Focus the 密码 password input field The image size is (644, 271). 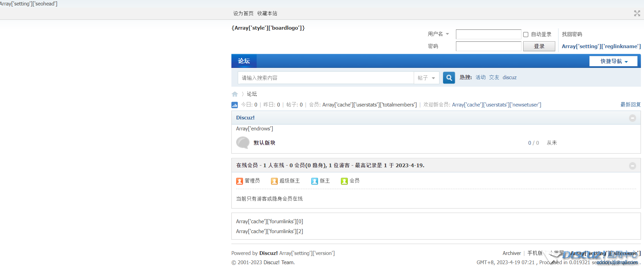pos(489,46)
